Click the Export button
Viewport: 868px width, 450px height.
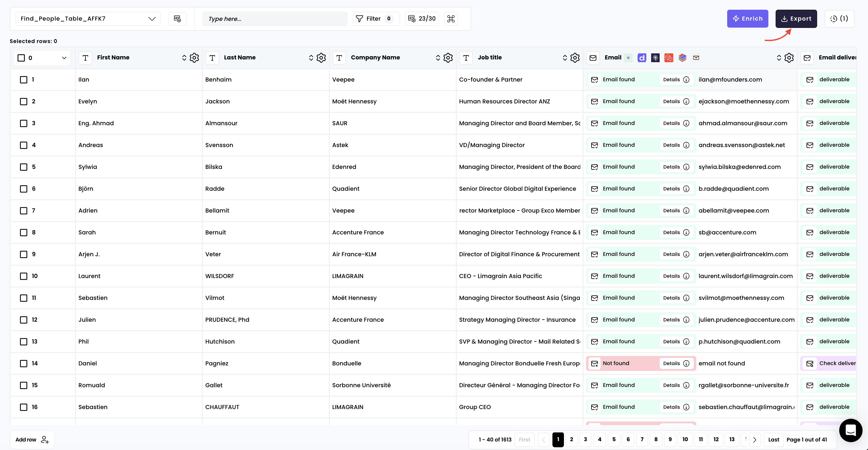coord(796,18)
